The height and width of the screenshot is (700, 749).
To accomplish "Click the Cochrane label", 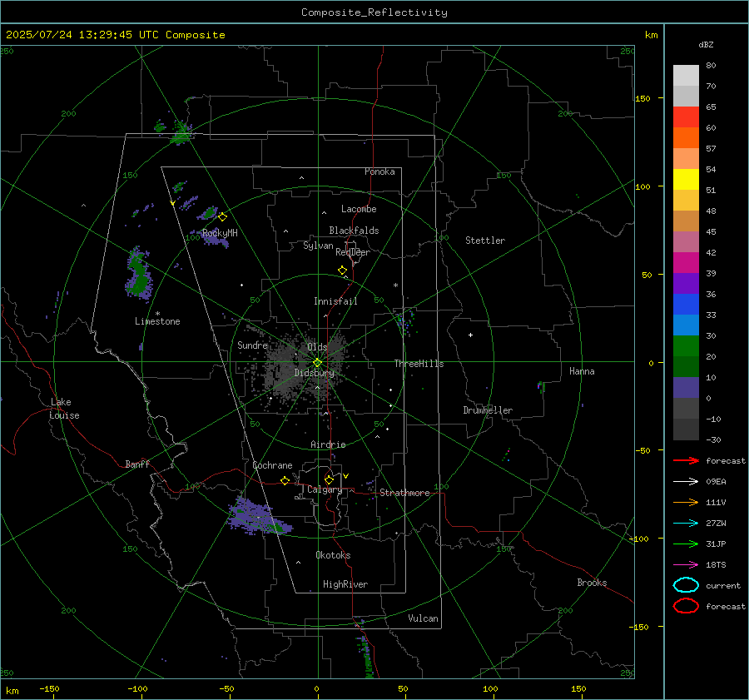I will 272,465.
